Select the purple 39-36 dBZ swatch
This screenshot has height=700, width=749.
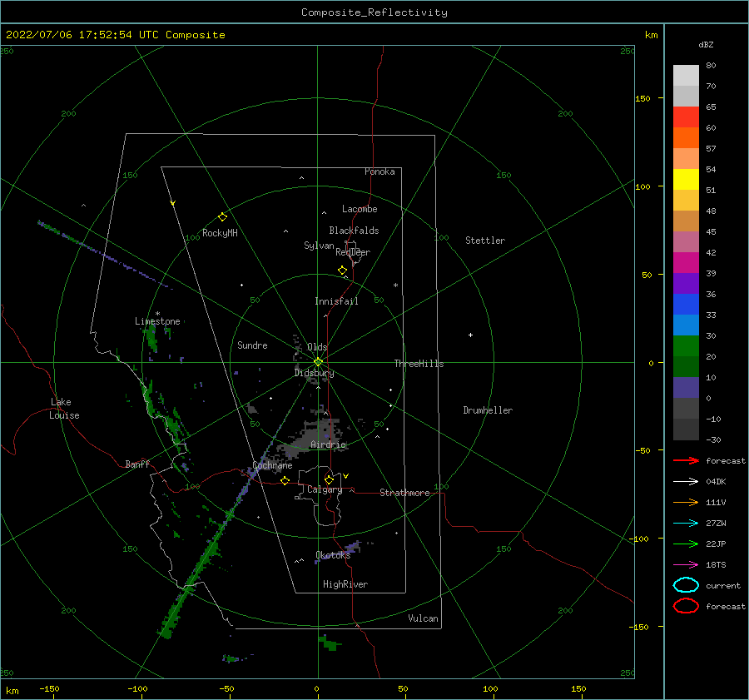tap(686, 284)
